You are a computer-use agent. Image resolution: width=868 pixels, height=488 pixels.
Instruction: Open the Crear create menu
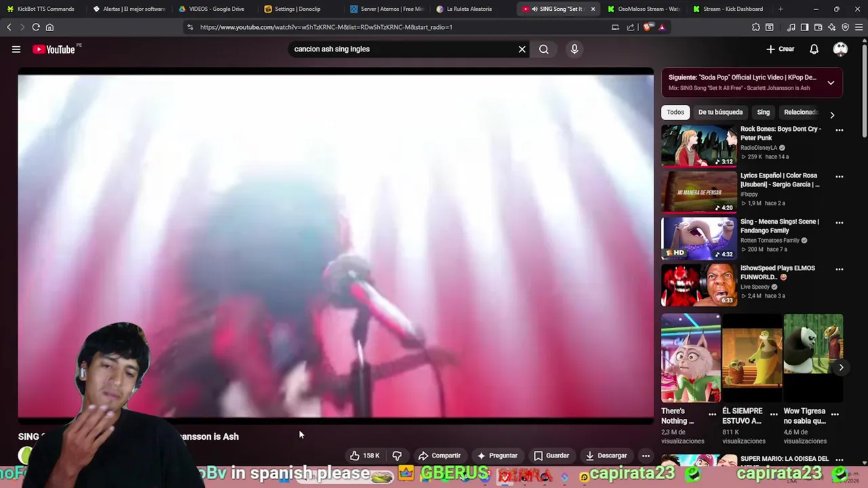[781, 49]
